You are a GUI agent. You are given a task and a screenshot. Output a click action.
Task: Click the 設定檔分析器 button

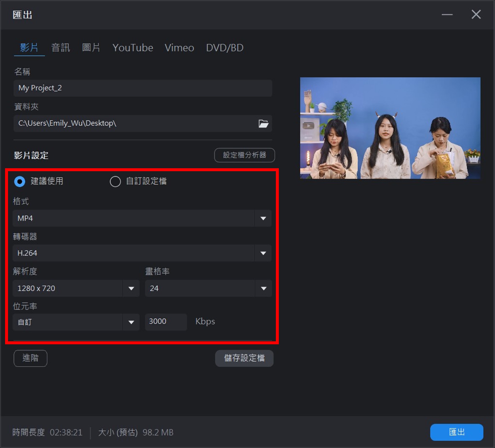coord(245,155)
